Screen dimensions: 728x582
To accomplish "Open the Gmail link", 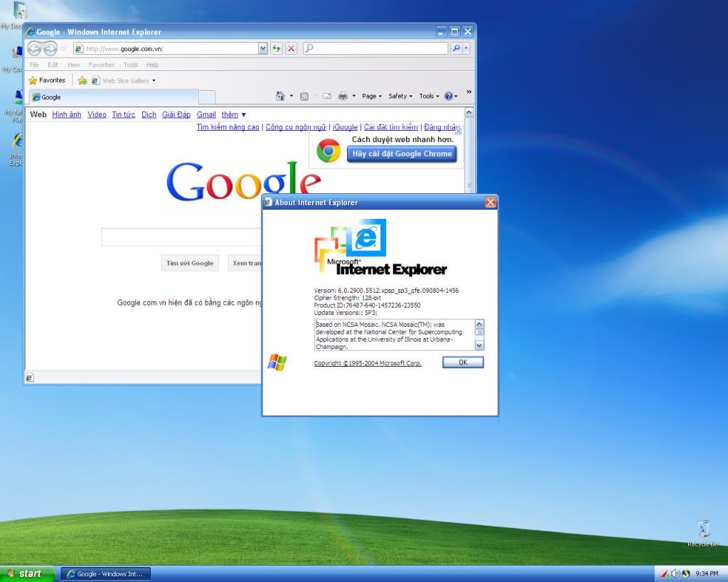I will click(206, 114).
